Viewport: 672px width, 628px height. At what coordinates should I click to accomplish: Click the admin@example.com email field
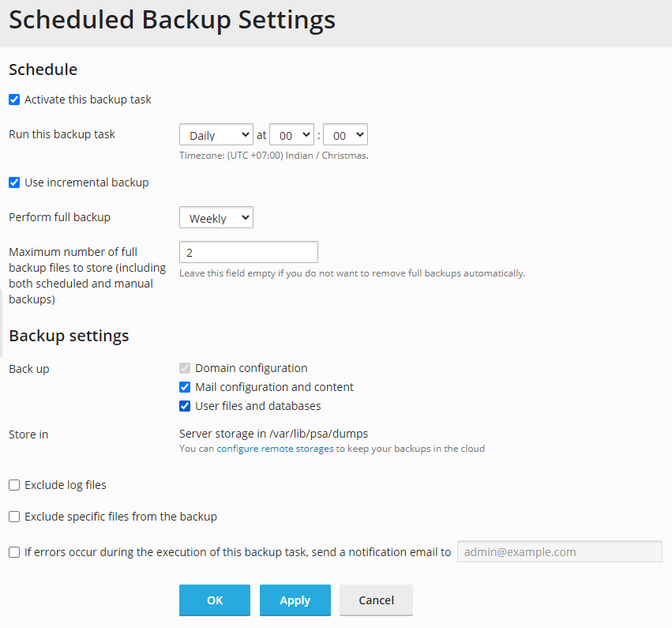[560, 551]
